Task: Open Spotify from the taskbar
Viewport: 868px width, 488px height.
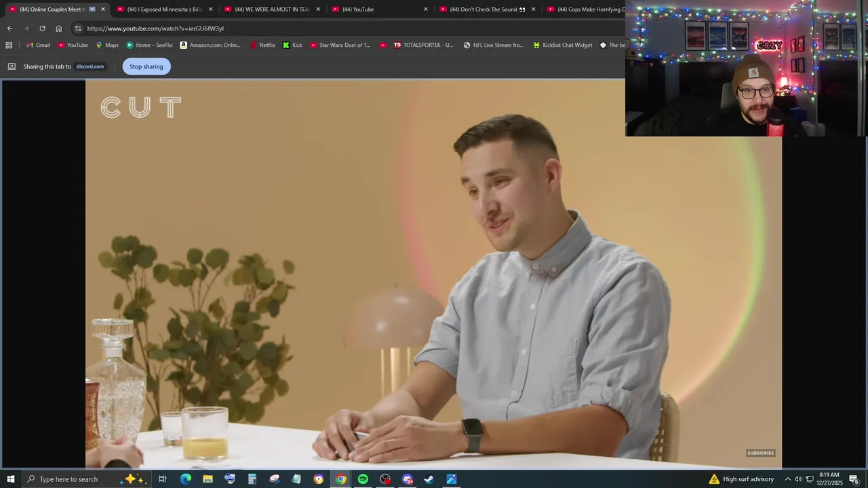Action: coord(363,479)
